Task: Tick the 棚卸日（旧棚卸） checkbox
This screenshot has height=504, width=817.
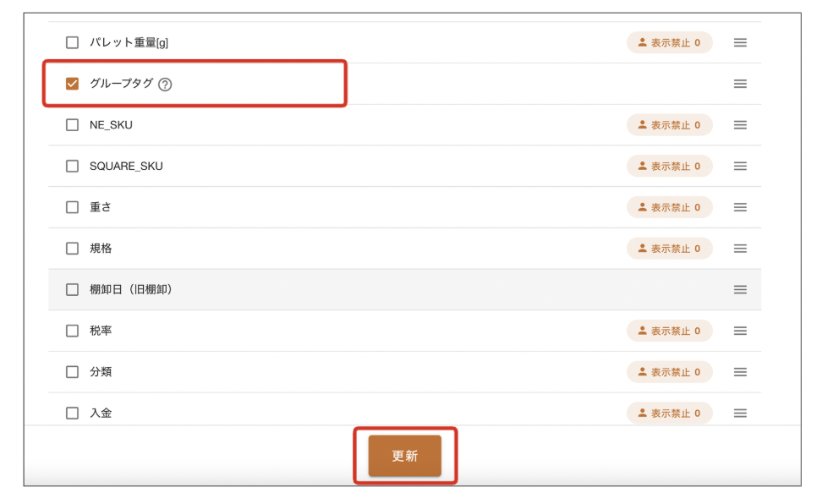Action: click(x=73, y=289)
